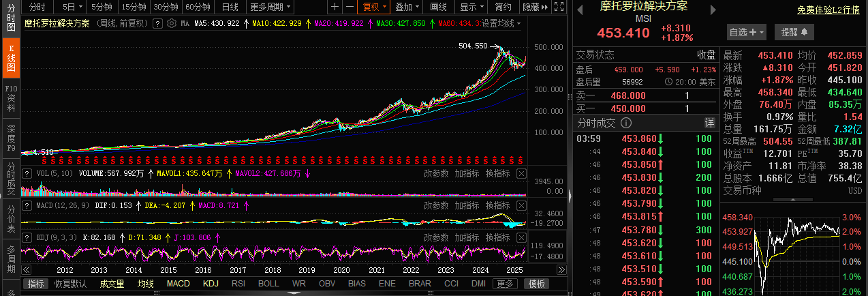Switch to 5分钟 period
The height and width of the screenshot is (296, 868).
102,7
